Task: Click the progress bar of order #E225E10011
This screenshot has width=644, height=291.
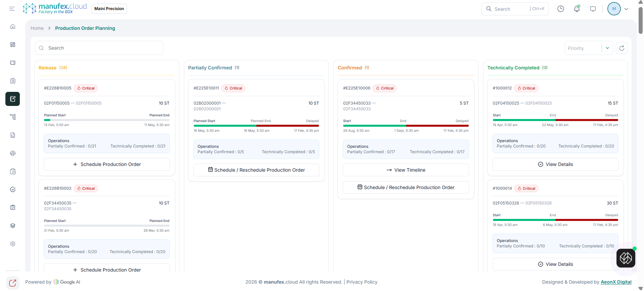Action: [x=256, y=126]
